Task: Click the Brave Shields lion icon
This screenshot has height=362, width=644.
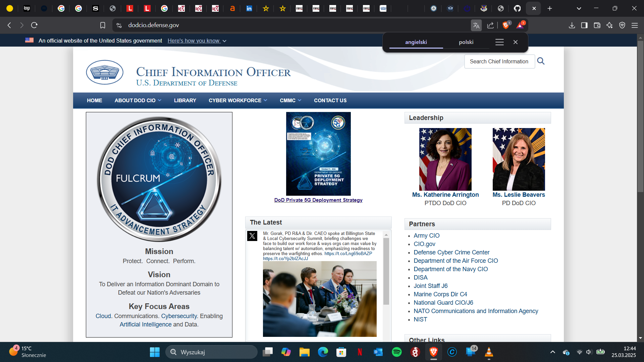Action: coord(506,25)
